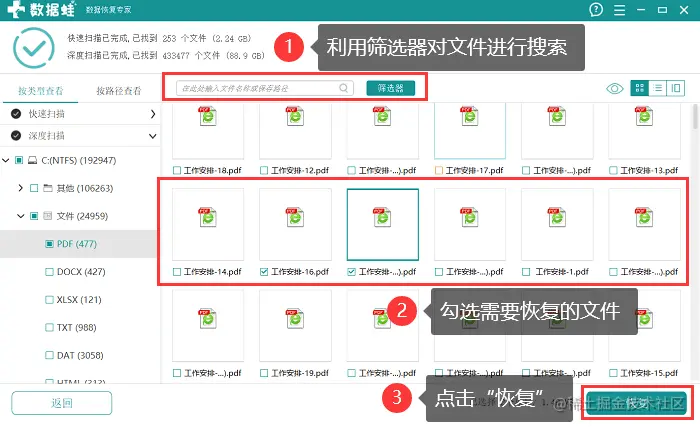Viewport: 700px width, 427px height.
Task: Select the 工作安排-12.pdf file thumbnail
Action: pos(296,131)
